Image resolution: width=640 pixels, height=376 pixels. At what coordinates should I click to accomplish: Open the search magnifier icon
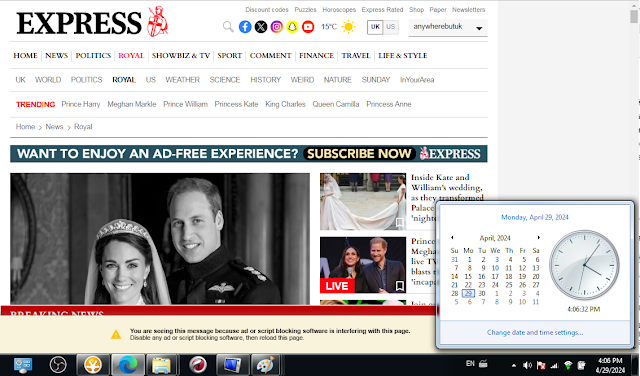pyautogui.click(x=228, y=27)
